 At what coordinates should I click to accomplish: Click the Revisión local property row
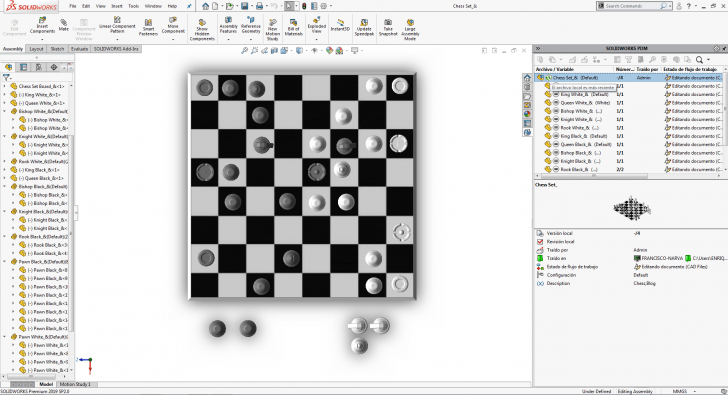point(629,242)
